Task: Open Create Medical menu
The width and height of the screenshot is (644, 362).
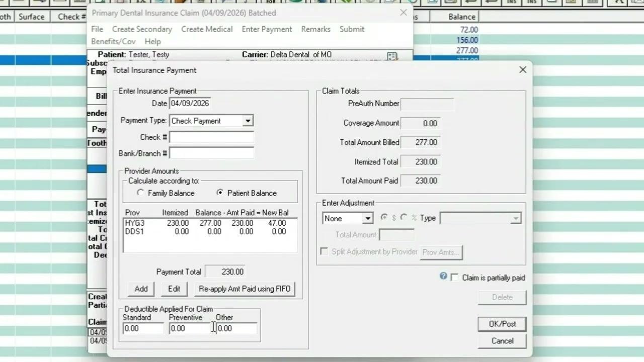Action: pos(207,29)
